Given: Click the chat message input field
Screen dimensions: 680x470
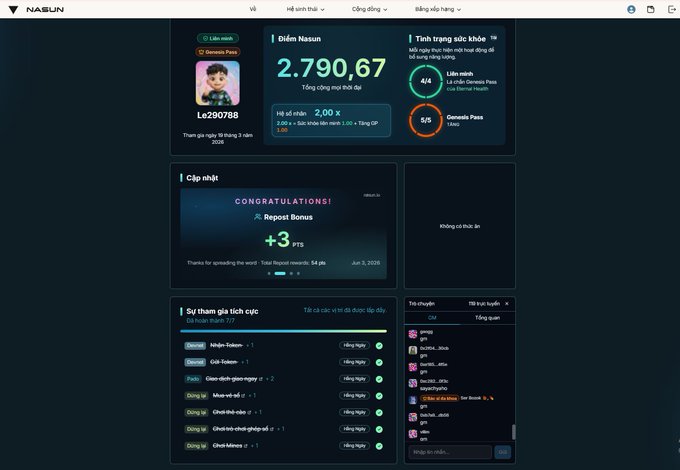Looking at the screenshot, I should [x=450, y=452].
